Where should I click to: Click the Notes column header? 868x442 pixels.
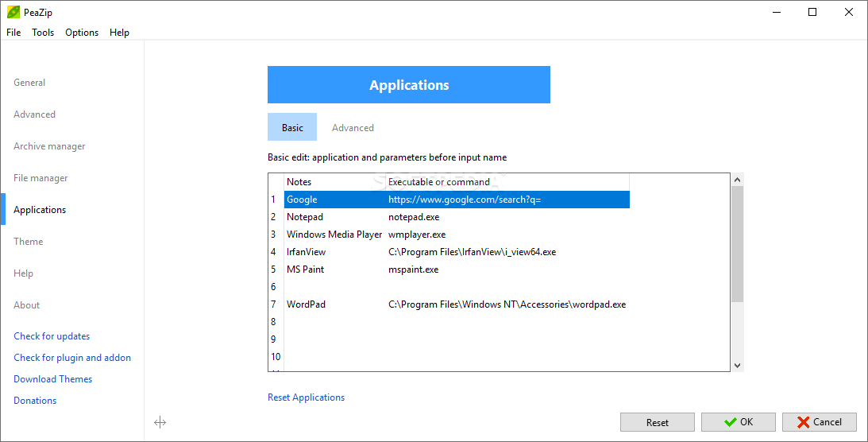(335, 182)
